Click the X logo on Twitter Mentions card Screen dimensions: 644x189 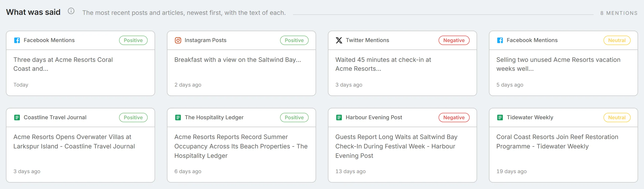tap(339, 40)
